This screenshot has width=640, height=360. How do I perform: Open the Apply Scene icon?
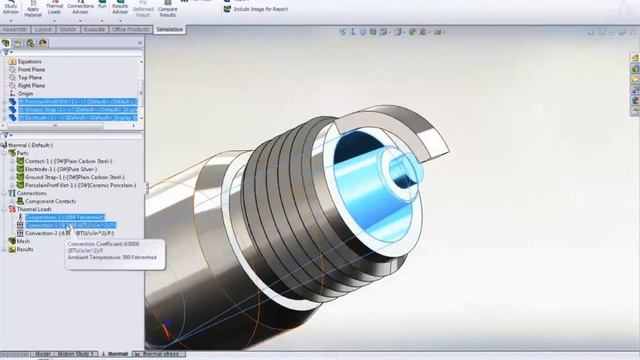click(424, 31)
